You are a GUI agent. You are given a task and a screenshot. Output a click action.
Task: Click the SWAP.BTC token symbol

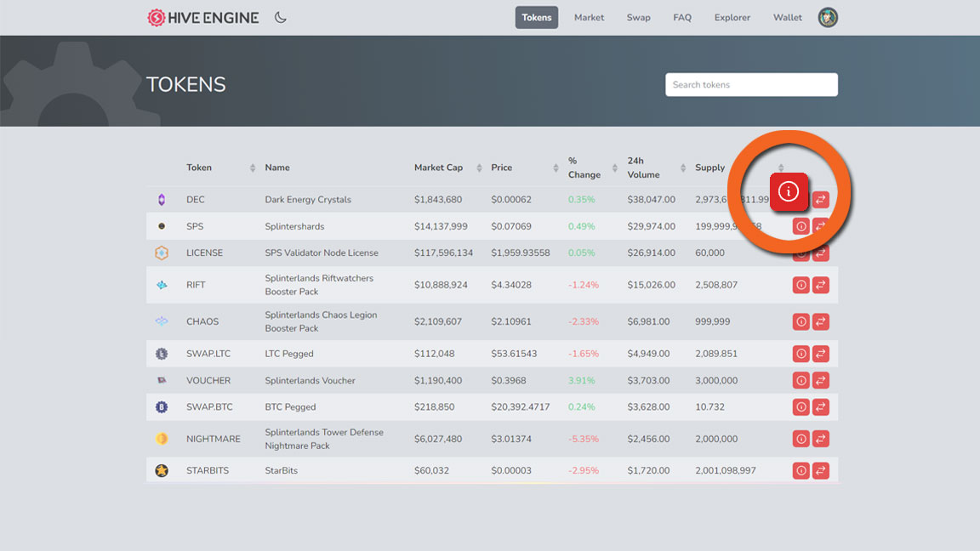(x=209, y=406)
